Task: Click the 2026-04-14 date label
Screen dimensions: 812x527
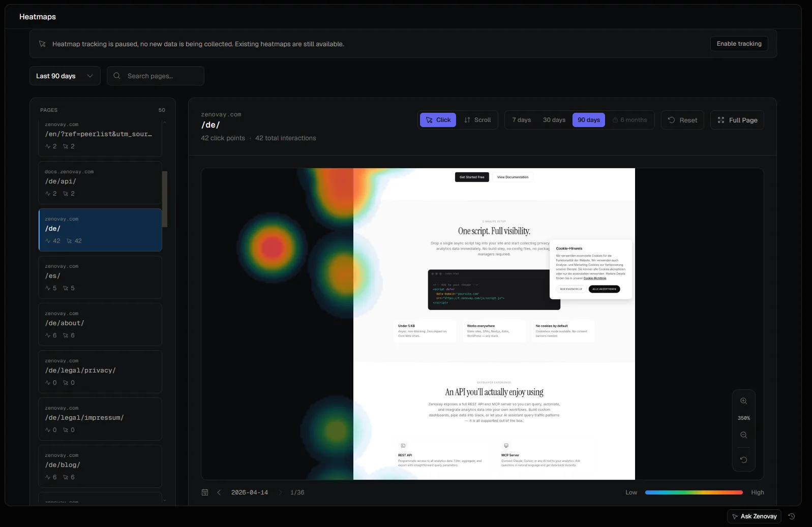Action: pos(249,492)
